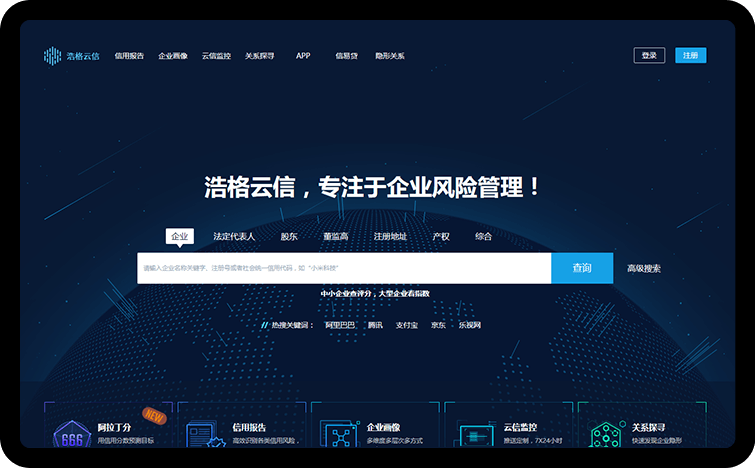Click the blue 查询 search button
Image resolution: width=755 pixels, height=468 pixels.
click(582, 268)
